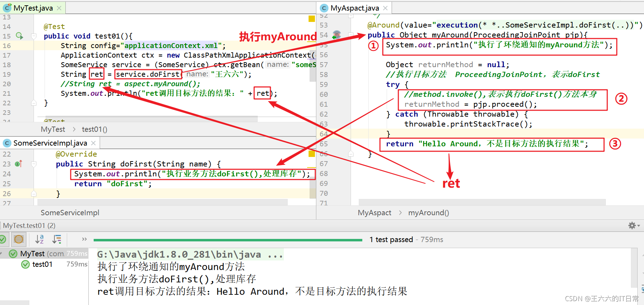Close the MyAspact.java tab
Viewport: 644px width, 305px height.
click(385, 8)
